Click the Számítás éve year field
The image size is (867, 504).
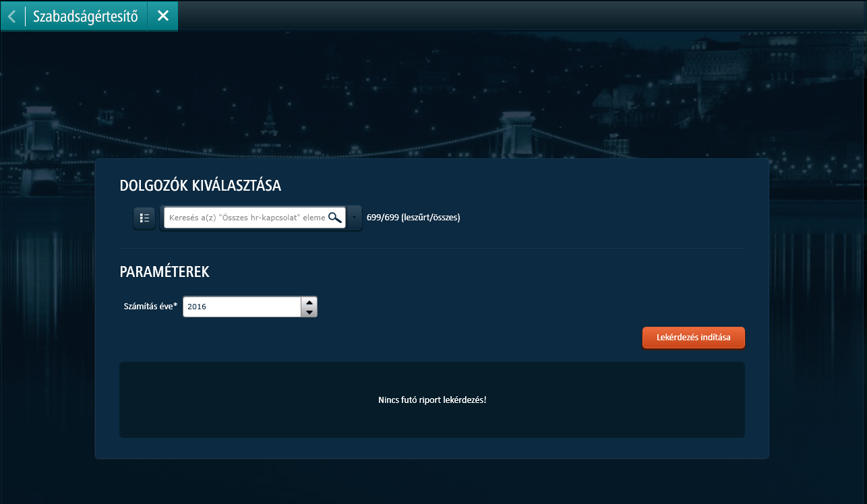pos(241,307)
